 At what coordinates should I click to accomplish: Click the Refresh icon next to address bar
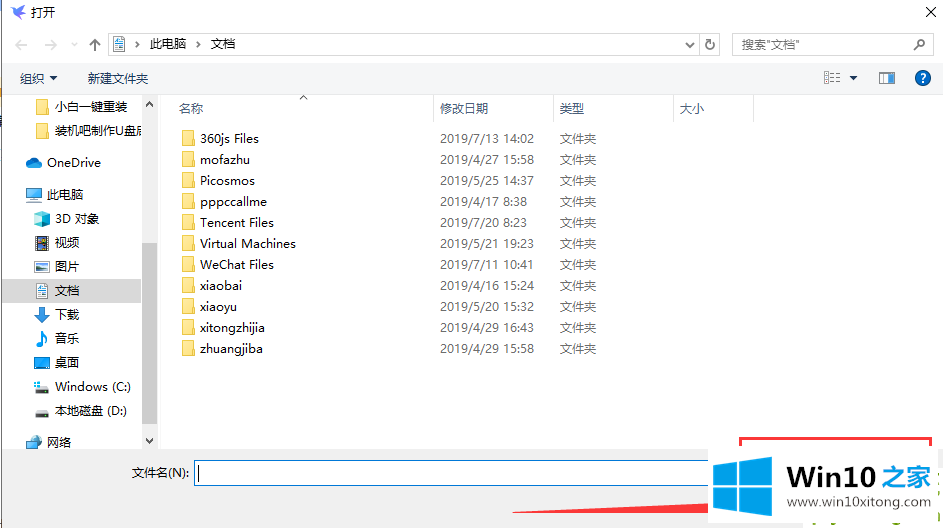click(x=710, y=45)
